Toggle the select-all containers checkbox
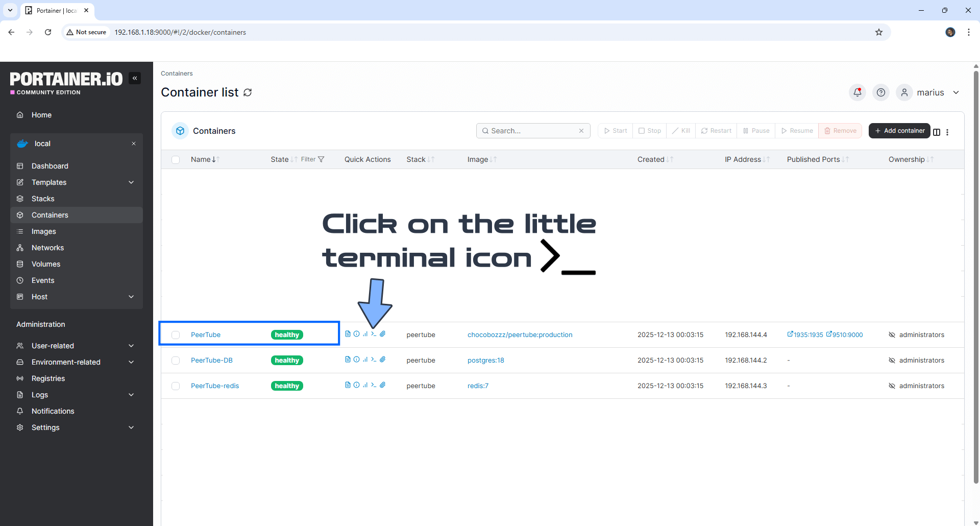 coord(176,160)
